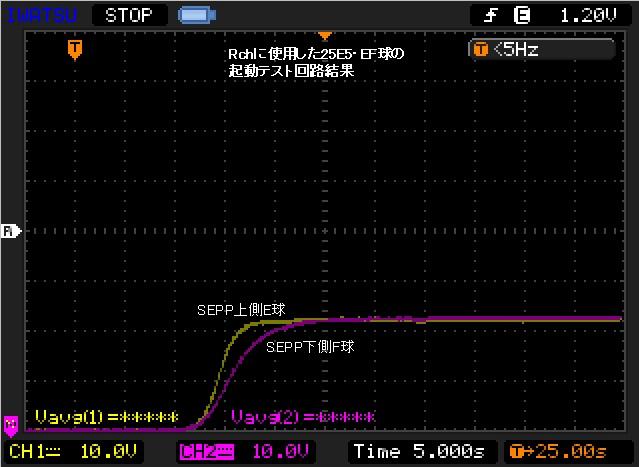The image size is (639, 467).
Task: Click the SEPP上側E球 trace label
Action: 241,310
